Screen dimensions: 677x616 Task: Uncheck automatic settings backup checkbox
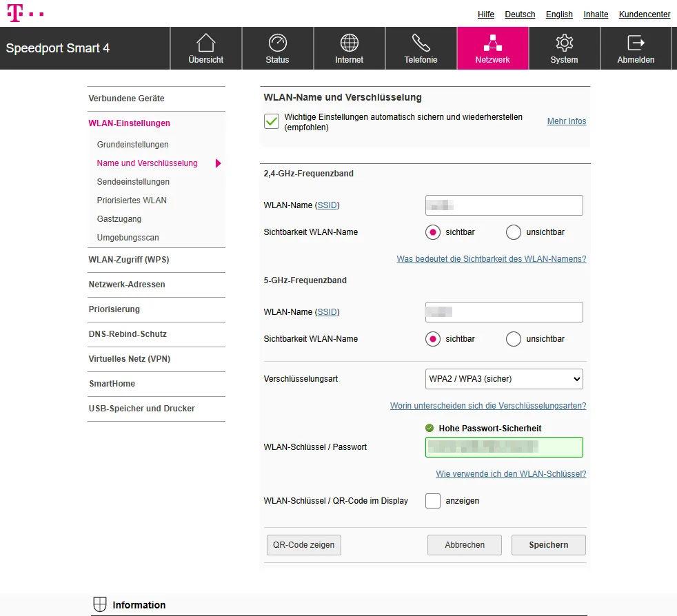271,121
